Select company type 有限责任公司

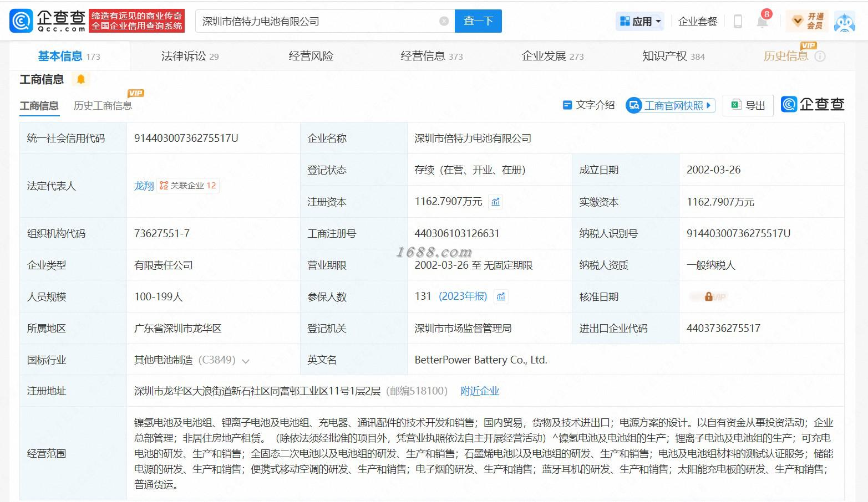click(163, 265)
